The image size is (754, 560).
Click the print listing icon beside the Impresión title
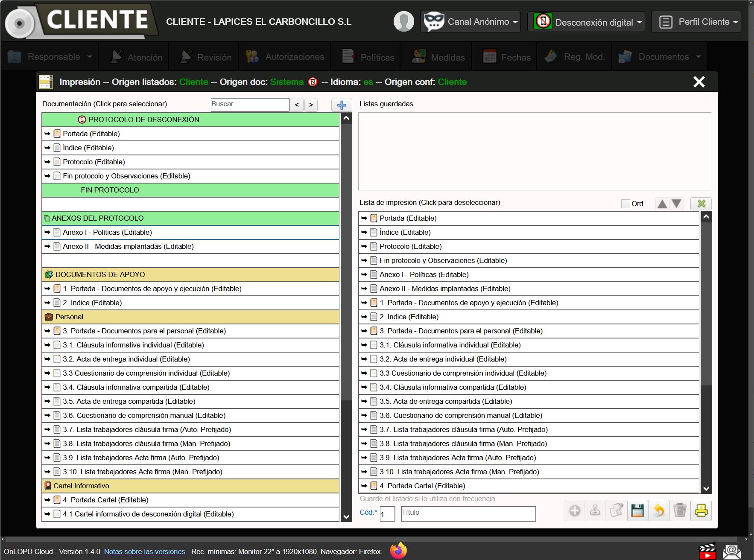(46, 82)
